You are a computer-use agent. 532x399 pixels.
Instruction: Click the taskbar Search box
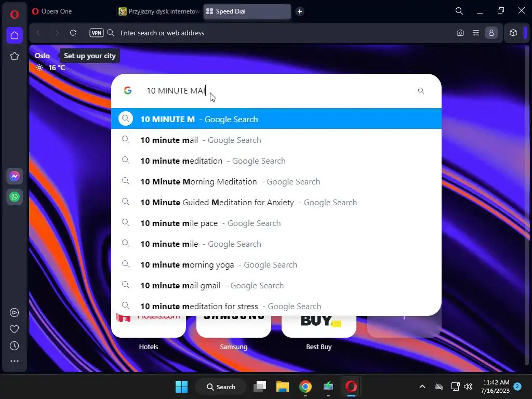click(x=221, y=387)
